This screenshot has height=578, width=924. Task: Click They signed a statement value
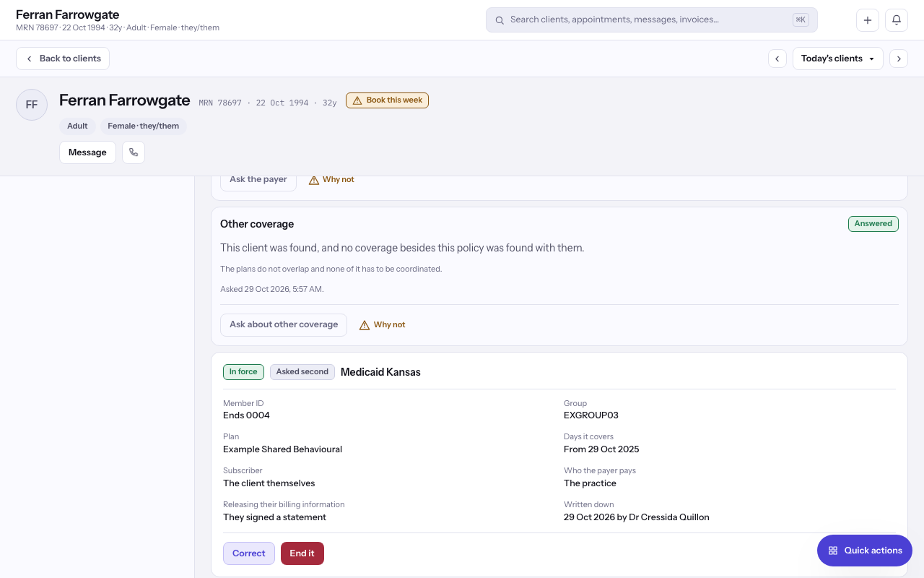click(274, 517)
